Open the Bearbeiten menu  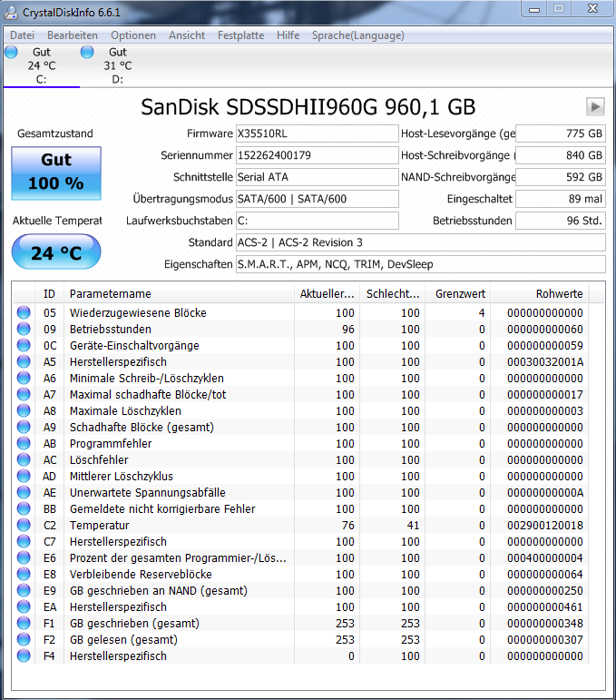pyautogui.click(x=73, y=35)
